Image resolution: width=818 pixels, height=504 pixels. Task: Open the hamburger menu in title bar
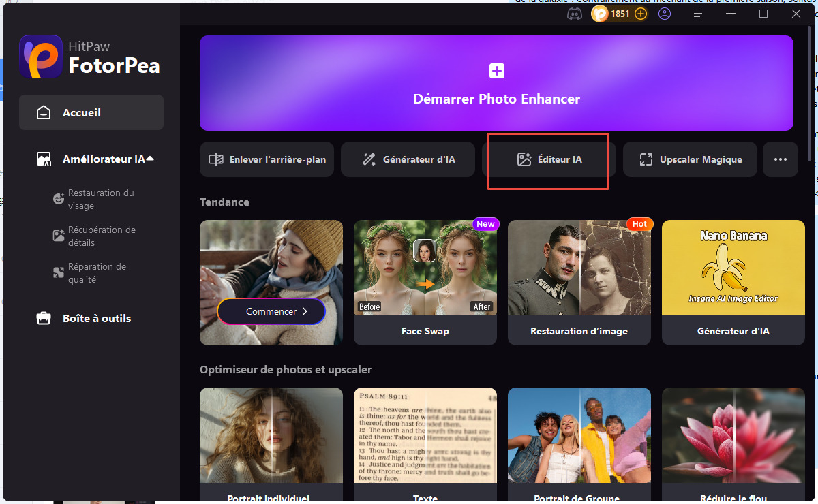coord(697,14)
